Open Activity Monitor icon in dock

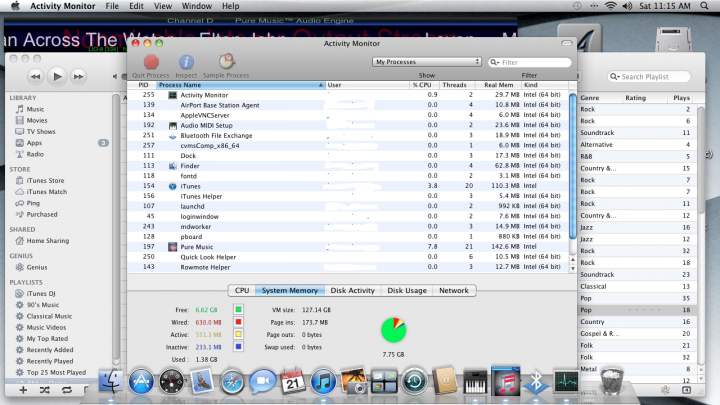click(x=566, y=382)
